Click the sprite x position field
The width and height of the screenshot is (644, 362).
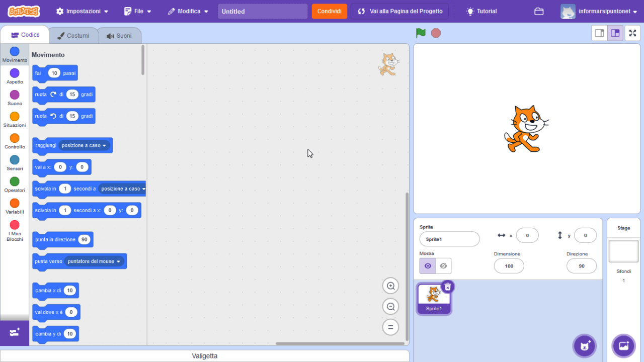(527, 235)
